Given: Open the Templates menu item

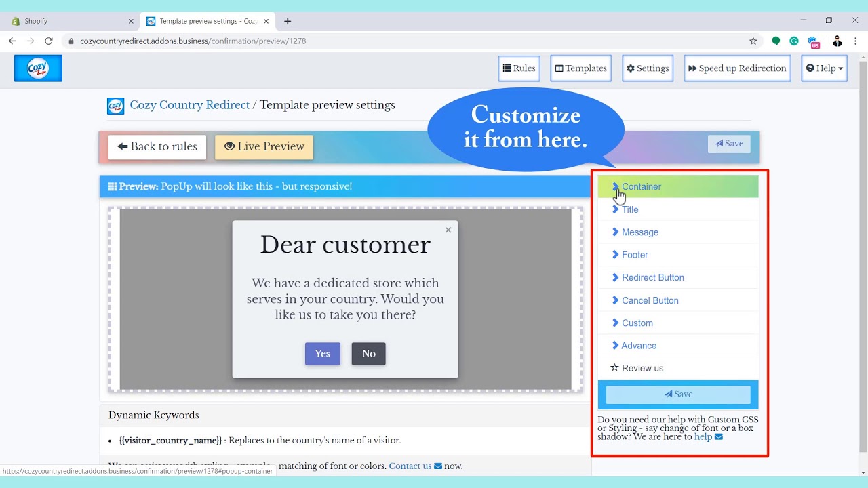Looking at the screenshot, I should pos(580,68).
